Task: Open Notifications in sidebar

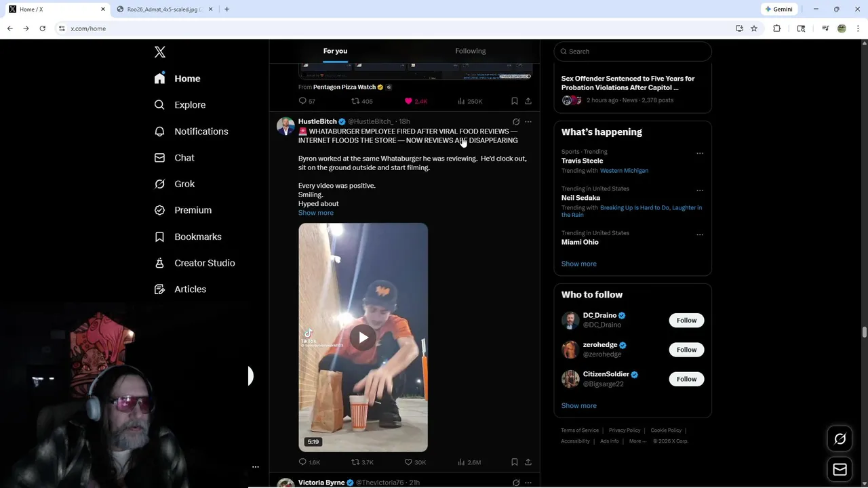Action: pos(191,131)
